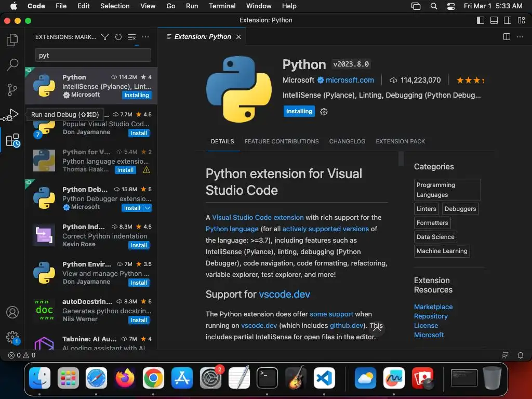Open Extensions view more actions menu
532x399 pixels.
tap(145, 37)
